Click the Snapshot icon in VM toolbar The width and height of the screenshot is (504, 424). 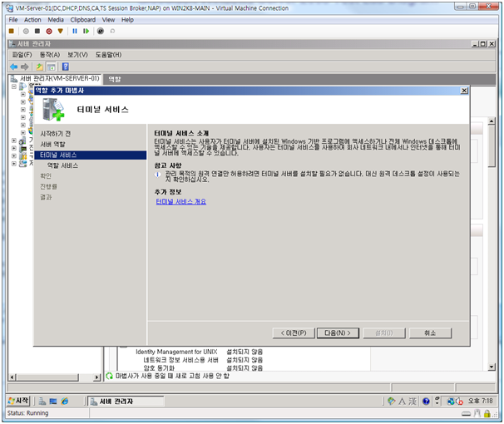101,31
